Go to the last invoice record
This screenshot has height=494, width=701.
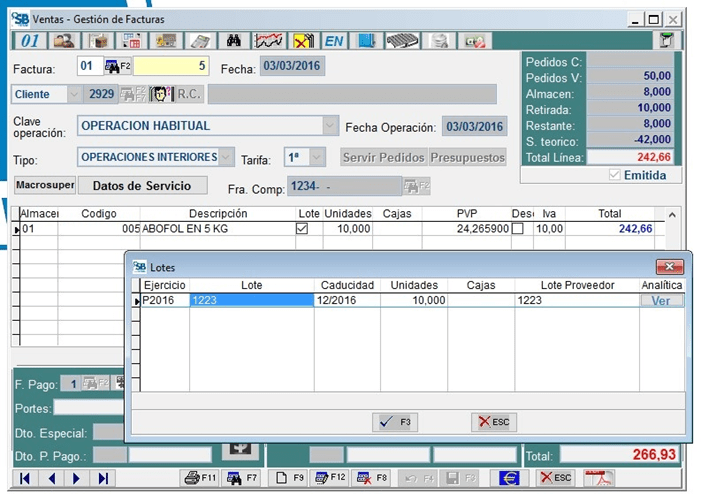point(103,478)
